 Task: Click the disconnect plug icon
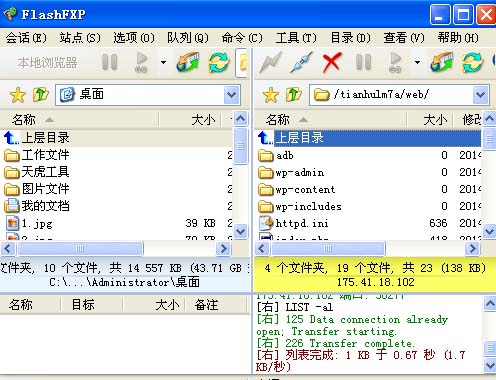[x=301, y=62]
